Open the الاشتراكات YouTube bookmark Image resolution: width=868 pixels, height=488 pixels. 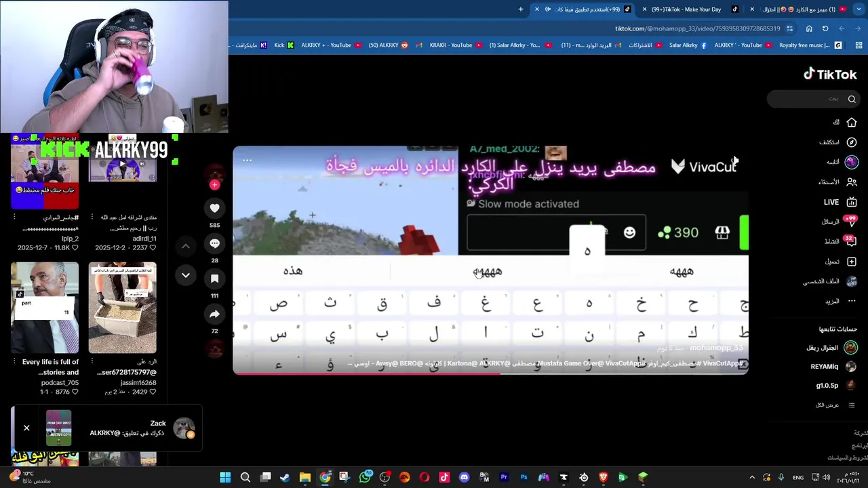(x=645, y=45)
